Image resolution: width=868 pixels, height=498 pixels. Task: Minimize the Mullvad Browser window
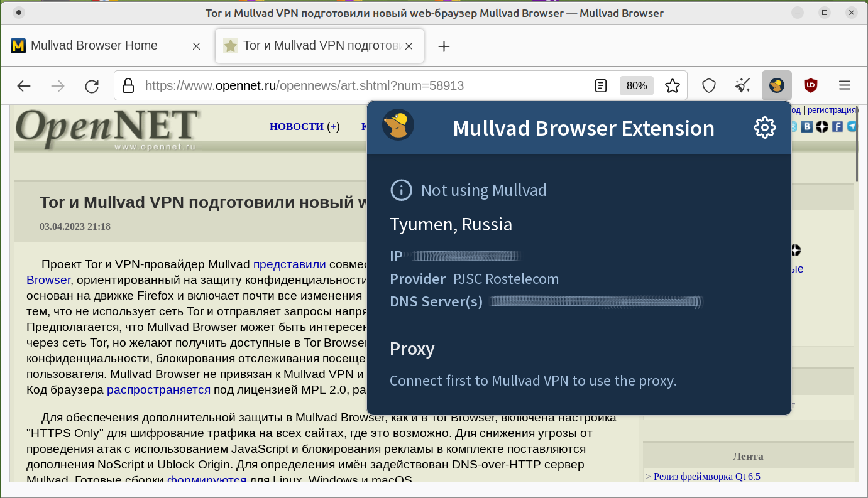tap(798, 13)
